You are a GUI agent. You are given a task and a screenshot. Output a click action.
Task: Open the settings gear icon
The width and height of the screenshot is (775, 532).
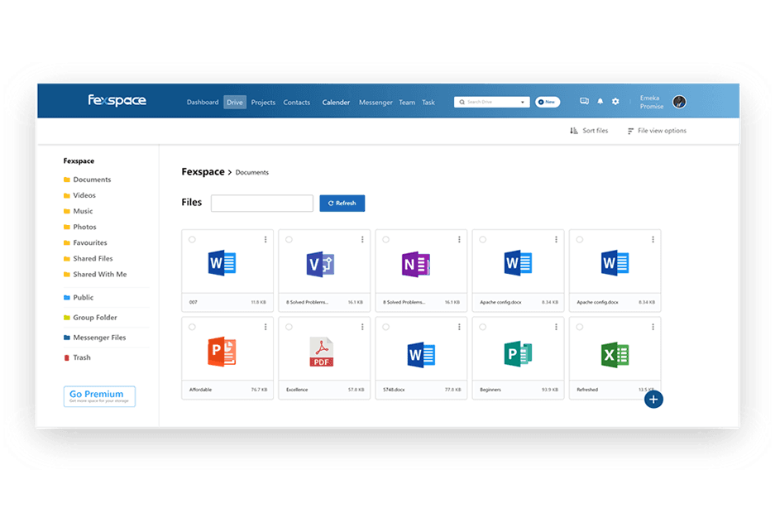pyautogui.click(x=615, y=102)
